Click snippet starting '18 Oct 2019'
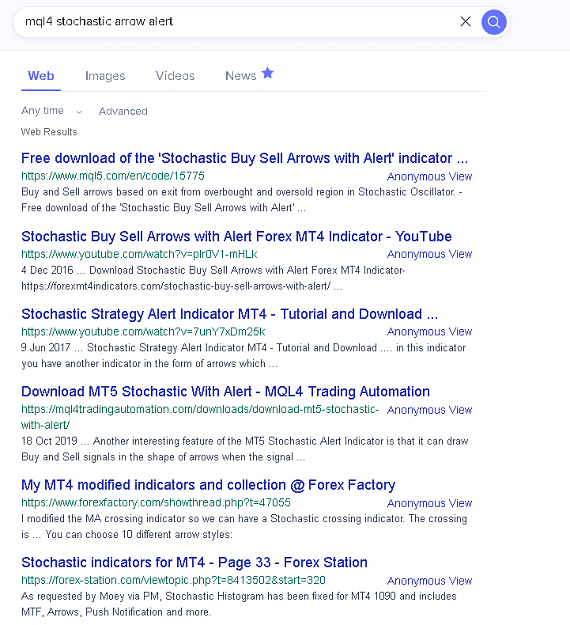This screenshot has width=570, height=625. [x=245, y=449]
